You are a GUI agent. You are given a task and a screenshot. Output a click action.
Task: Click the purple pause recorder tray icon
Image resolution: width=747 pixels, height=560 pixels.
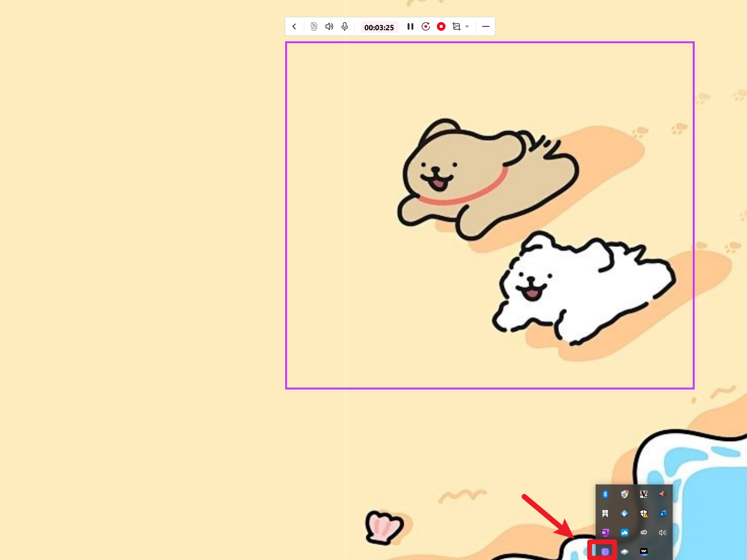pos(605,552)
